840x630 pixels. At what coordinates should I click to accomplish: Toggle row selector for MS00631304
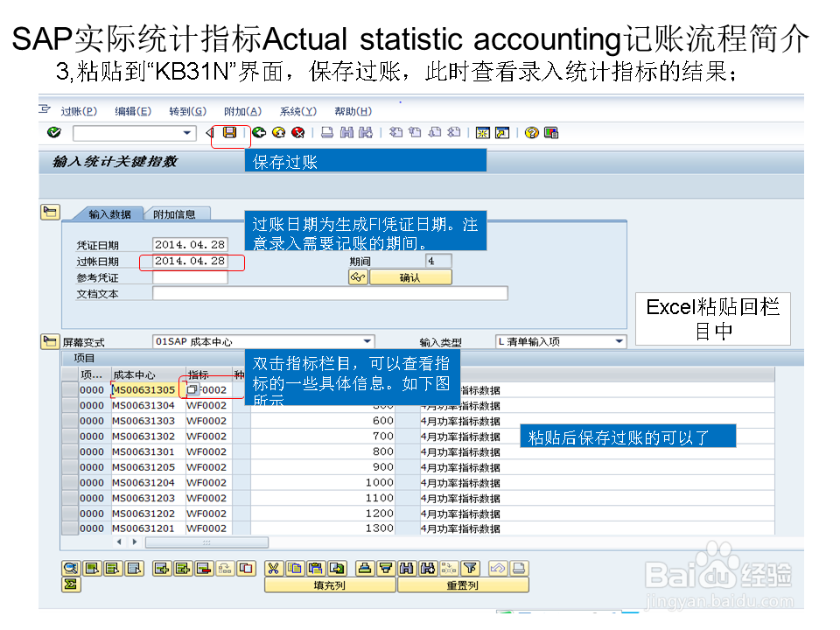[70, 405]
